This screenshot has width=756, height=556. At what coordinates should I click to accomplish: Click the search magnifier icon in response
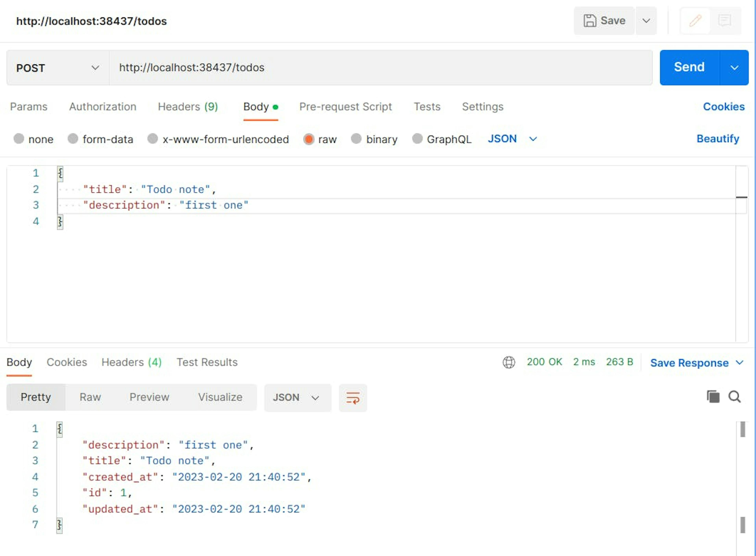[x=735, y=397]
